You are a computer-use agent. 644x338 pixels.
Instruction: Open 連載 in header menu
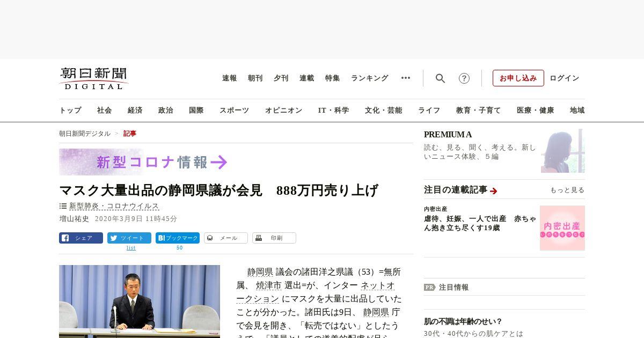pos(307,78)
